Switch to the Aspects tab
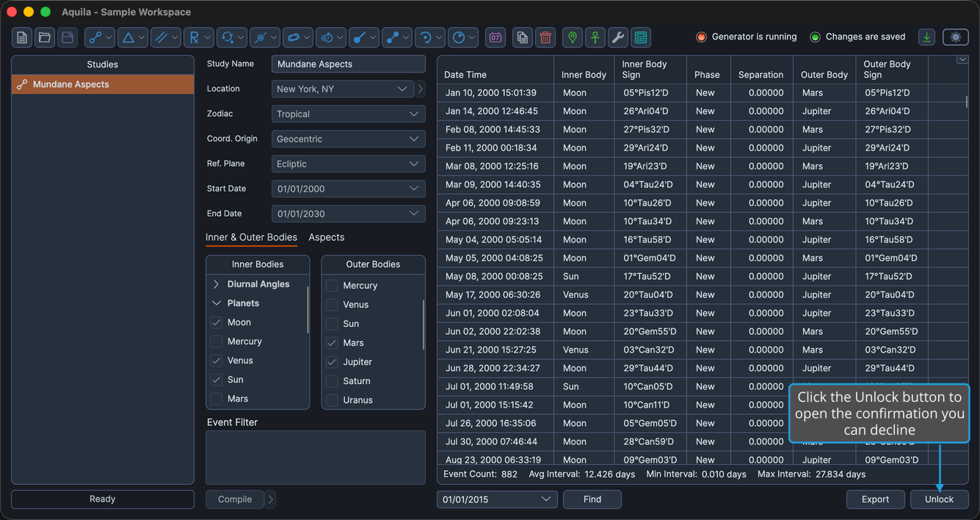This screenshot has height=520, width=980. point(327,237)
